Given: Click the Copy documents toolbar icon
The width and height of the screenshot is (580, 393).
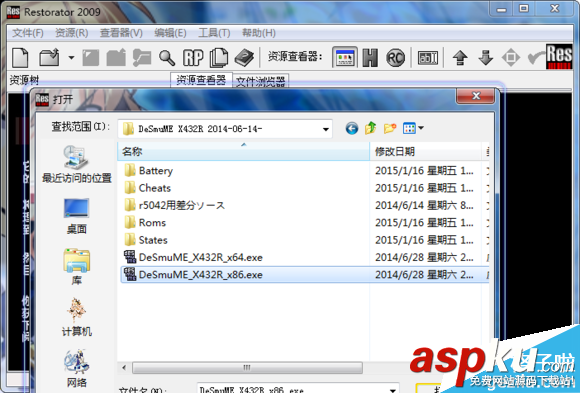Looking at the screenshot, I should pos(193,58).
